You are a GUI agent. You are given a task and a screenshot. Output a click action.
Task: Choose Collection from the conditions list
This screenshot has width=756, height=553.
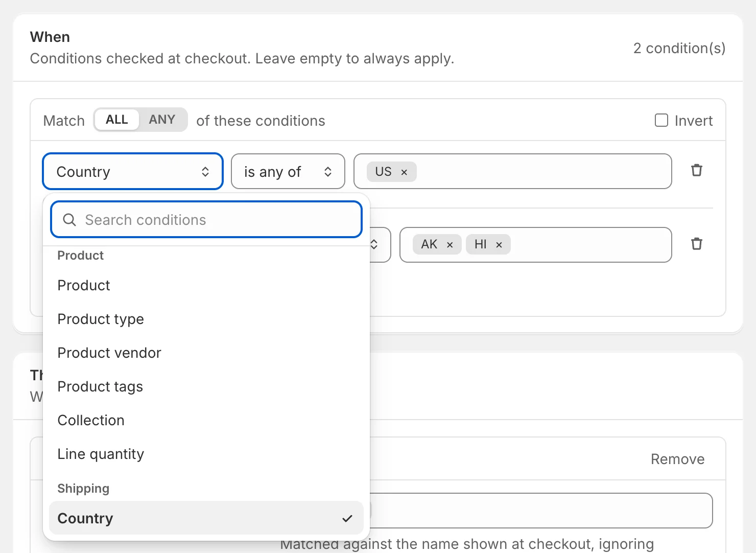[x=206, y=420]
